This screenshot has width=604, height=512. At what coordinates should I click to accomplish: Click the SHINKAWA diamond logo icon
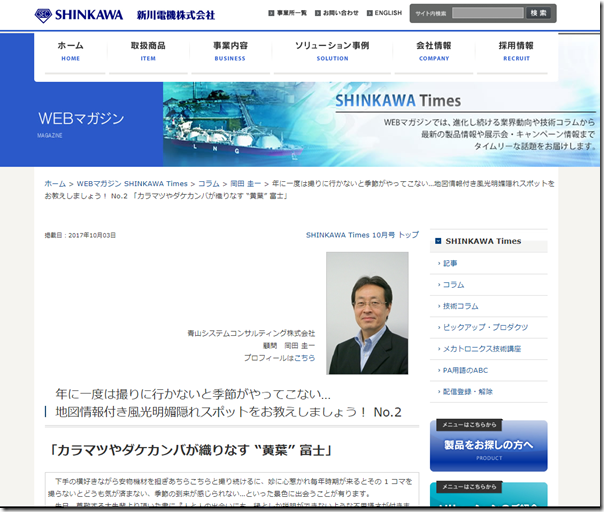pos(43,15)
